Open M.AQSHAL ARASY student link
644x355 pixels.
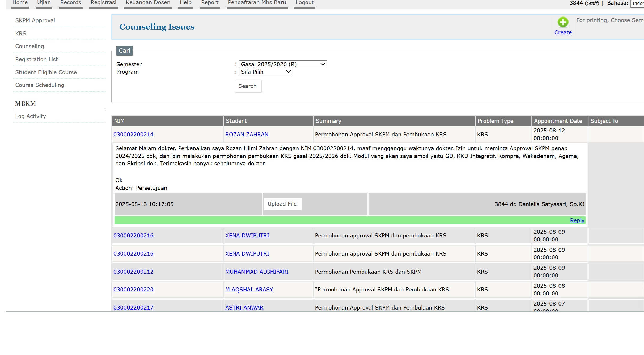pos(249,290)
